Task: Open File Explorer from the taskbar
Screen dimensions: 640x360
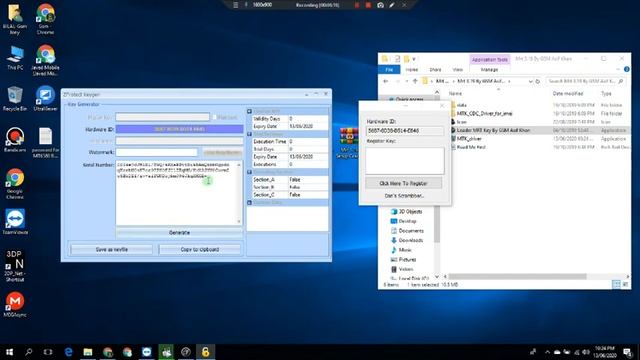Action: click(88, 352)
